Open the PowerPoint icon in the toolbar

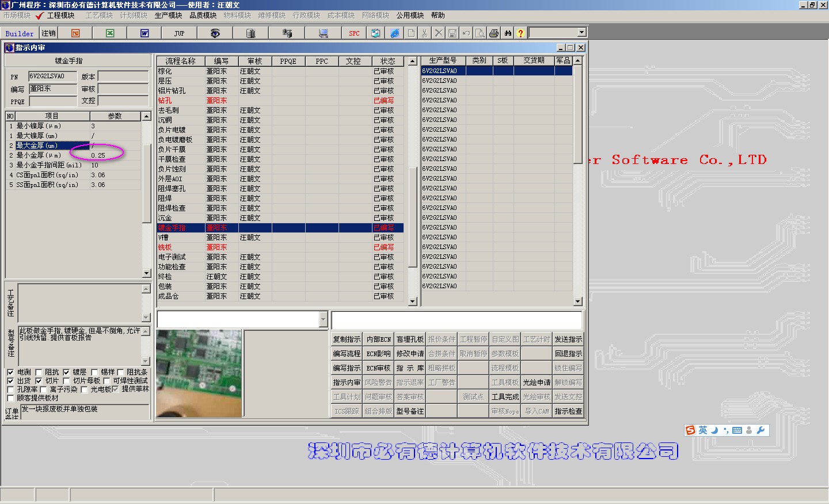point(75,33)
